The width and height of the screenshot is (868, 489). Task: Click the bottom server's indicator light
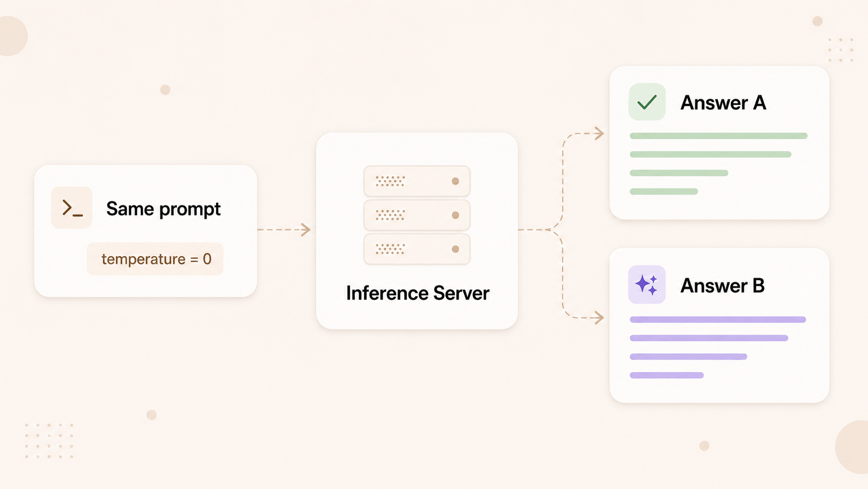(x=455, y=249)
